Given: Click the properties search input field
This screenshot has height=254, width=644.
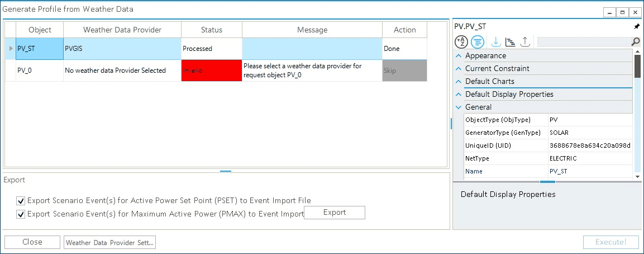Looking at the screenshot, I should coord(583,41).
